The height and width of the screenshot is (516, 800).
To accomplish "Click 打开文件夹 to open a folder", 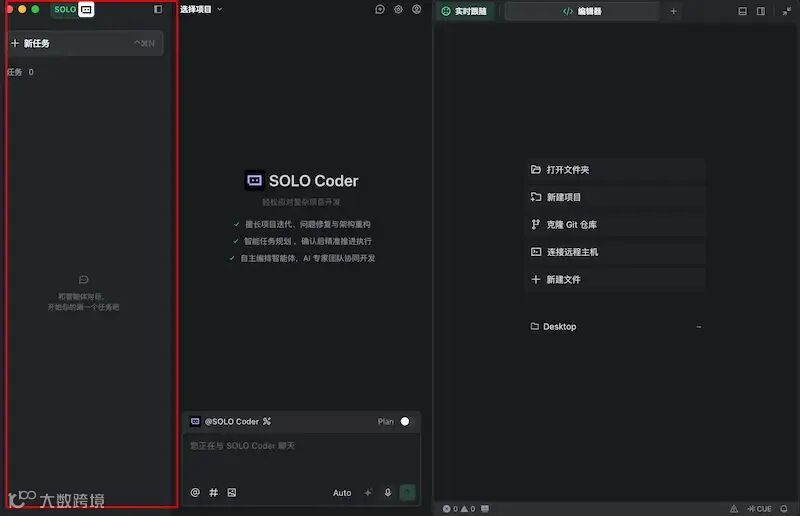I will point(615,169).
